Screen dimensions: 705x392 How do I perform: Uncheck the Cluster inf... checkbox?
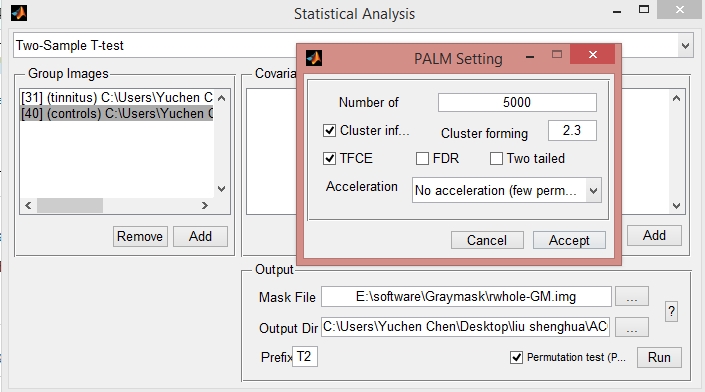330,131
